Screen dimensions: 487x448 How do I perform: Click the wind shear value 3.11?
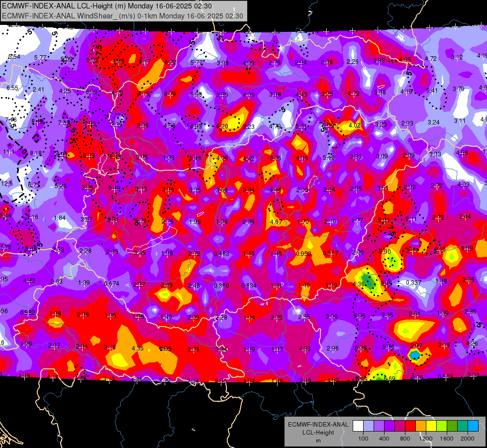(x=460, y=120)
